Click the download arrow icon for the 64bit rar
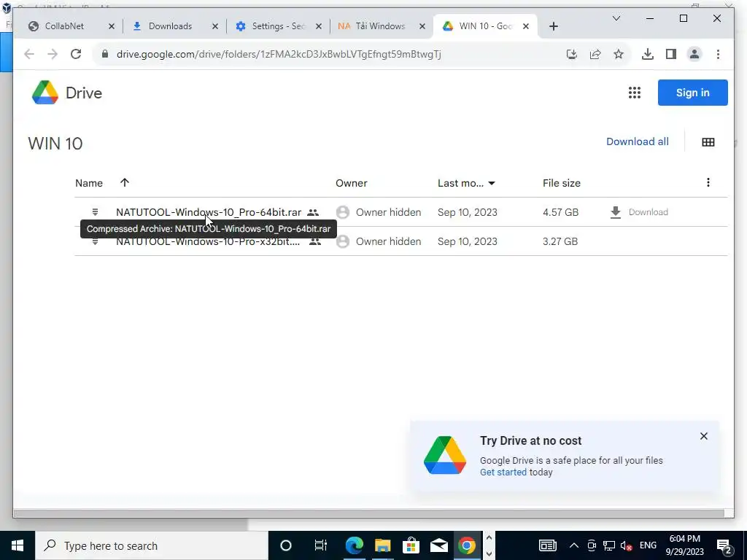The width and height of the screenshot is (747, 560). (616, 212)
